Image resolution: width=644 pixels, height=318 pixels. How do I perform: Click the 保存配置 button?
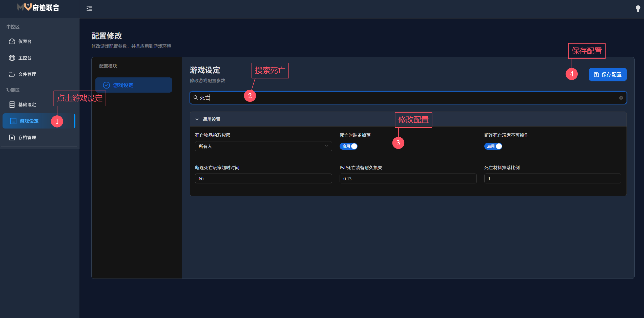pyautogui.click(x=607, y=75)
